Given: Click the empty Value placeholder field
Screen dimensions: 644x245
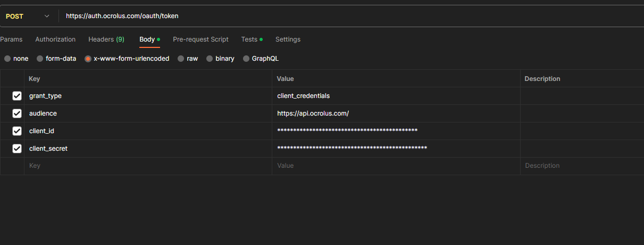Looking at the screenshot, I should (396, 166).
